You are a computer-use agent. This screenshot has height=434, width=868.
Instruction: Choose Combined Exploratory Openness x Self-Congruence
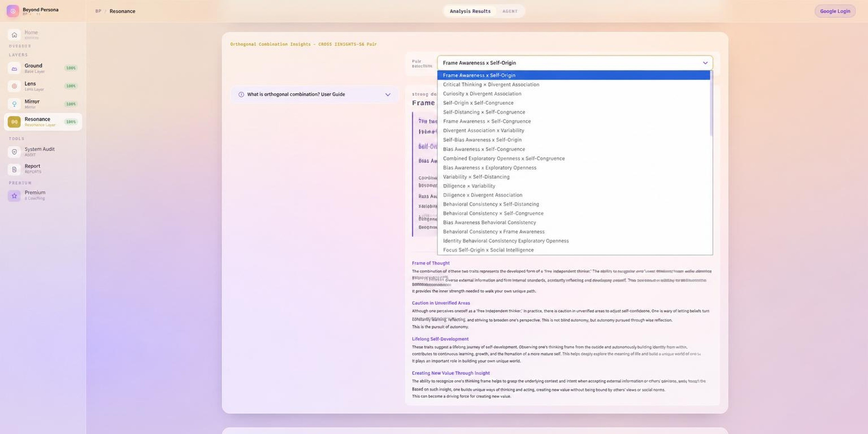point(573,158)
